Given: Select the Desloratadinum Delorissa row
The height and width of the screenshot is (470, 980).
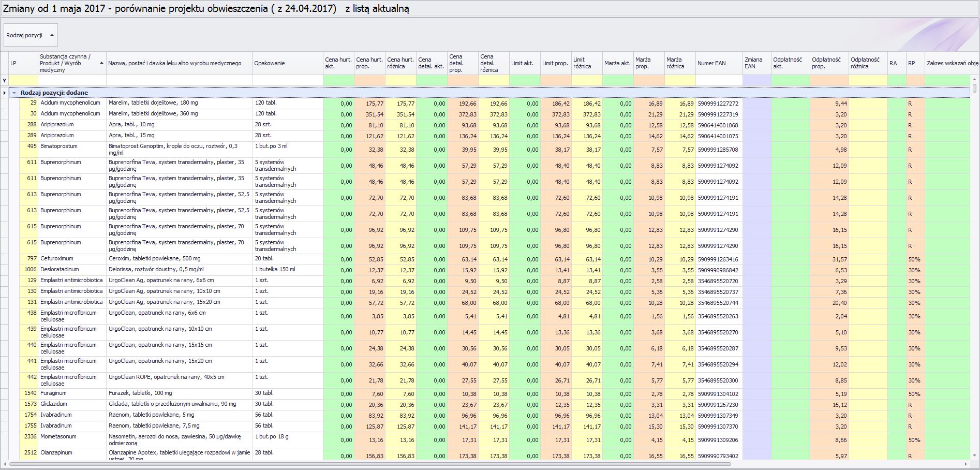Looking at the screenshot, I should [x=156, y=270].
